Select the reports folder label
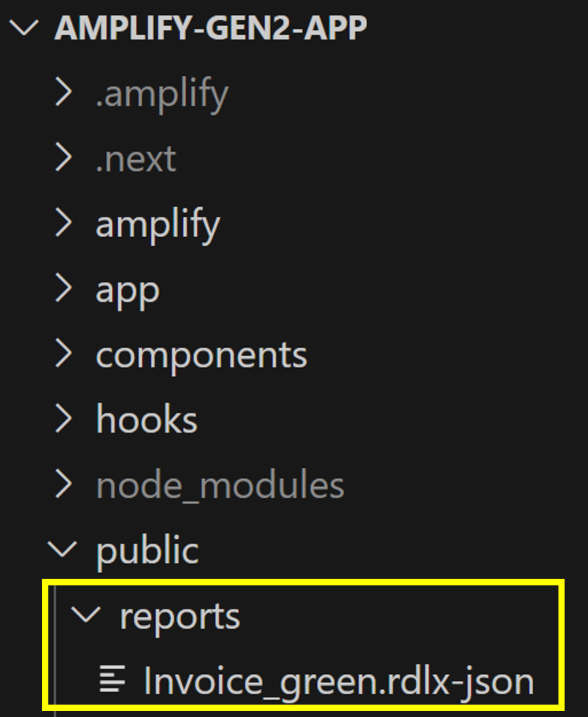This screenshot has width=588, height=717. pos(180,617)
